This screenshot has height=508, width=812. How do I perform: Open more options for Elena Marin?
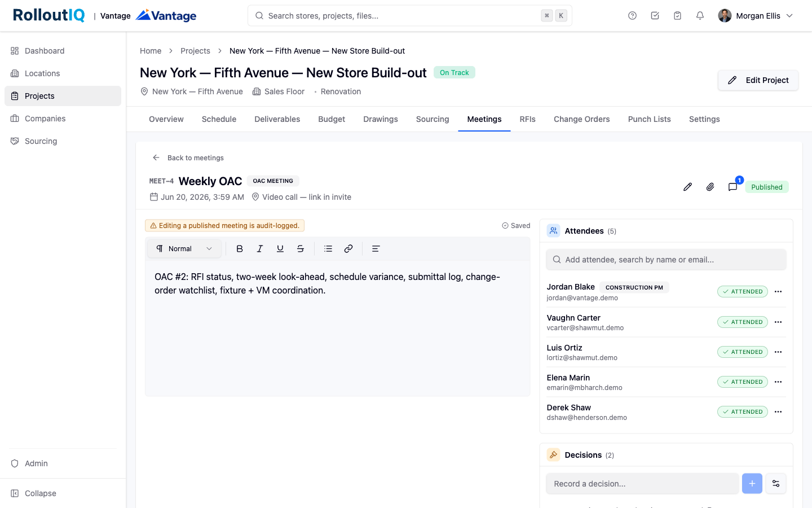point(778,382)
